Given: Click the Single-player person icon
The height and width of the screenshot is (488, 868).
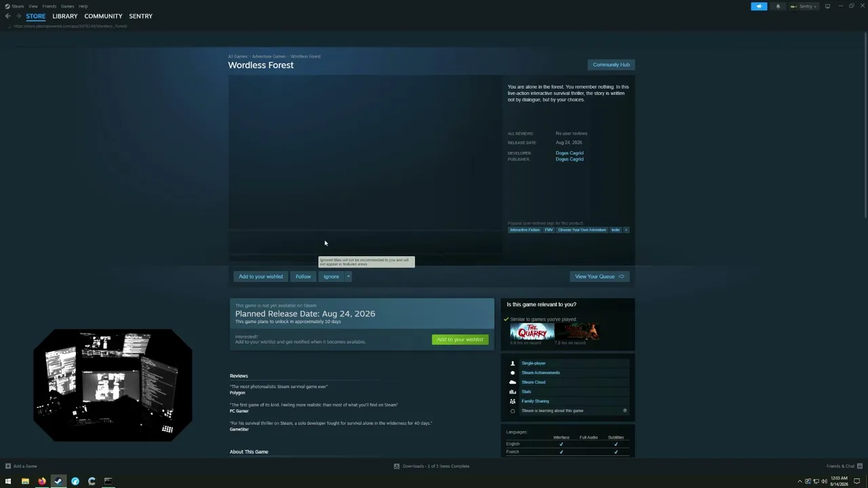Looking at the screenshot, I should [x=513, y=363].
